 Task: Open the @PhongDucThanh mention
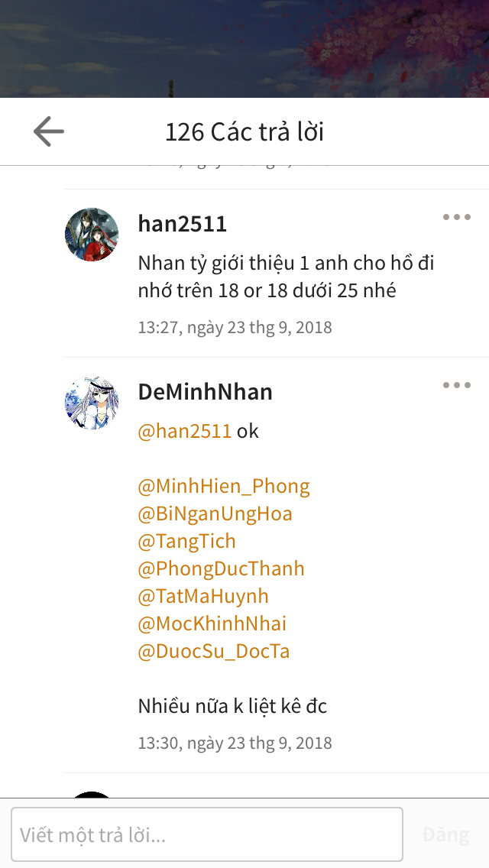click(x=221, y=568)
